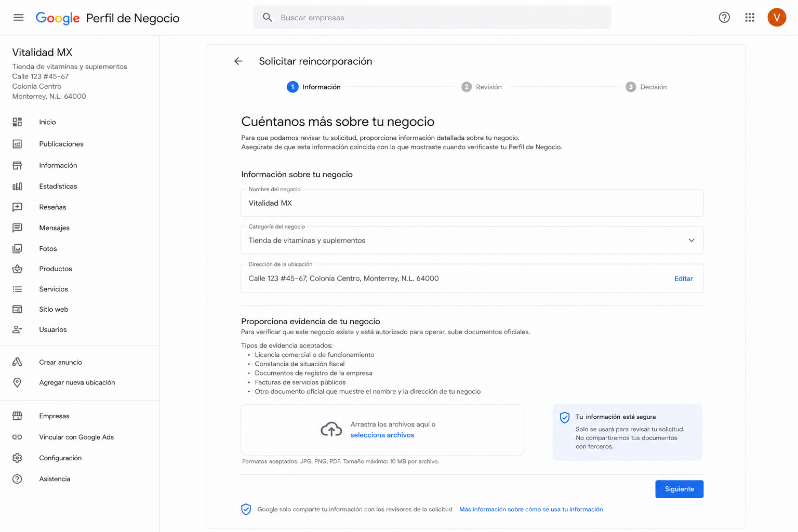
Task: Click the Configuración gear icon
Action: (x=17, y=458)
